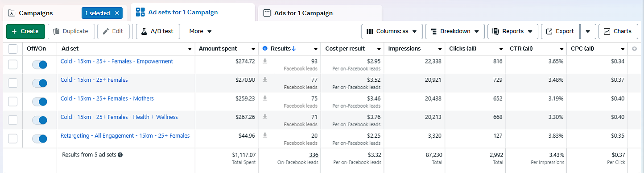The height and width of the screenshot is (173, 644).
Task: Disable the Retargeting All Engagement ad set
Action: point(40,139)
